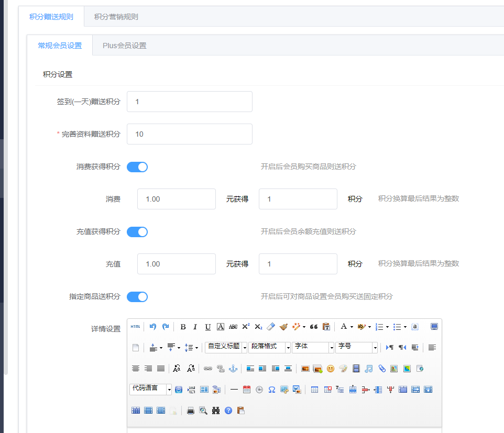Insert the omega special character
This screenshot has width=504, height=433.
271,390
